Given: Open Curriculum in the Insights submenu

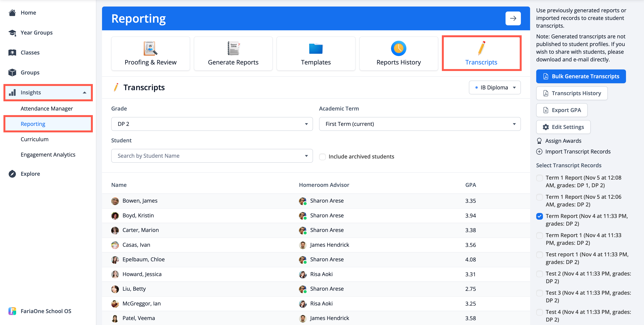Looking at the screenshot, I should [35, 139].
